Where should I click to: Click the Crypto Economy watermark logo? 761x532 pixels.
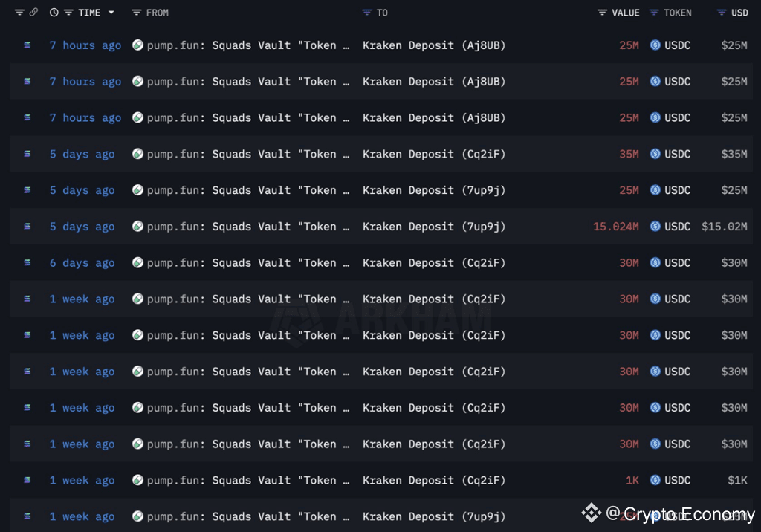pyautogui.click(x=591, y=512)
